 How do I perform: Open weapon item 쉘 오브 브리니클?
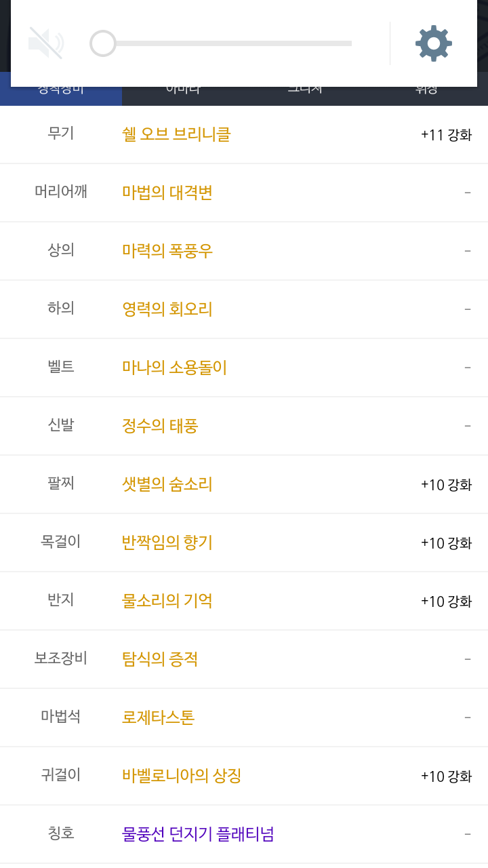pyautogui.click(x=176, y=134)
